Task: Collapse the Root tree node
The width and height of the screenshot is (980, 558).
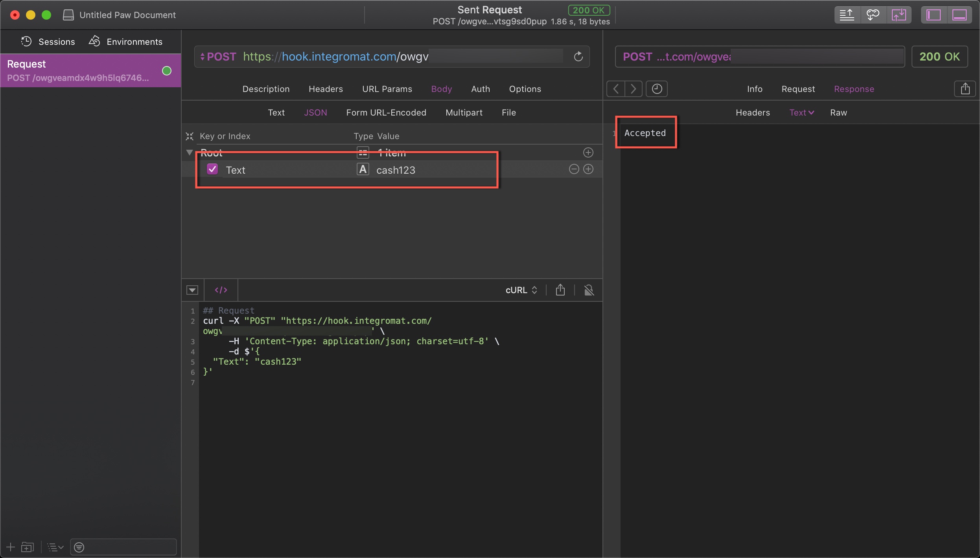Action: (x=190, y=152)
